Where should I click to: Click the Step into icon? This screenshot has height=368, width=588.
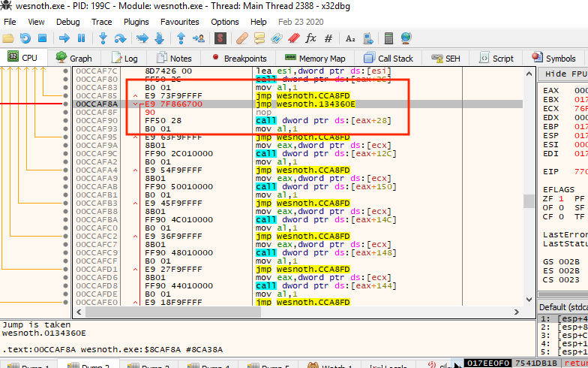103,38
